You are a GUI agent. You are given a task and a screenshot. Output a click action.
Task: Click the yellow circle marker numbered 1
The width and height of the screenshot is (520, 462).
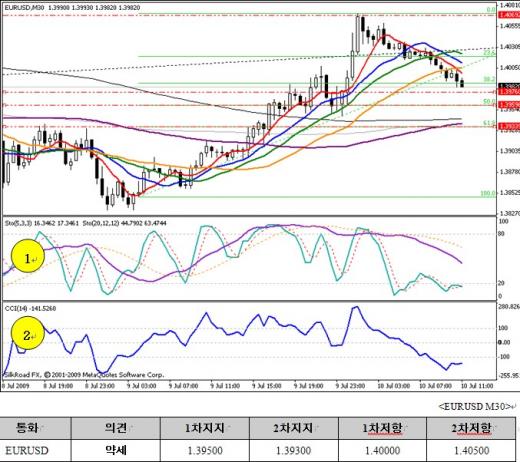tap(28, 256)
